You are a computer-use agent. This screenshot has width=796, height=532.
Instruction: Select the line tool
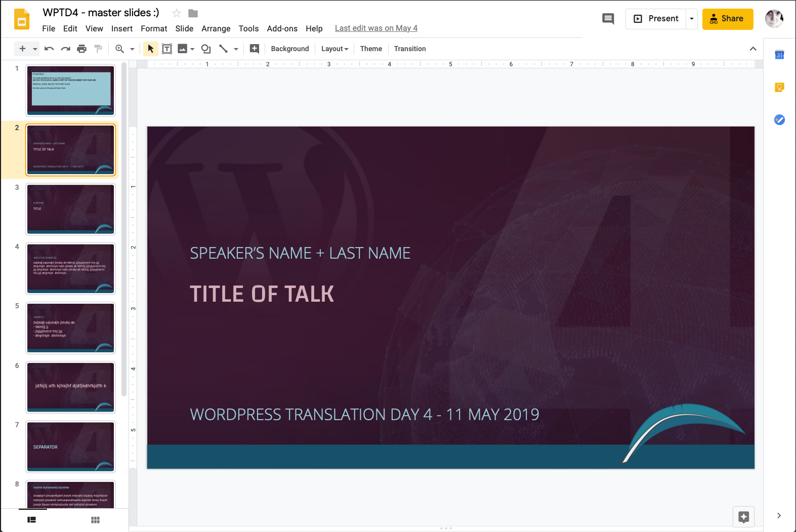point(223,49)
